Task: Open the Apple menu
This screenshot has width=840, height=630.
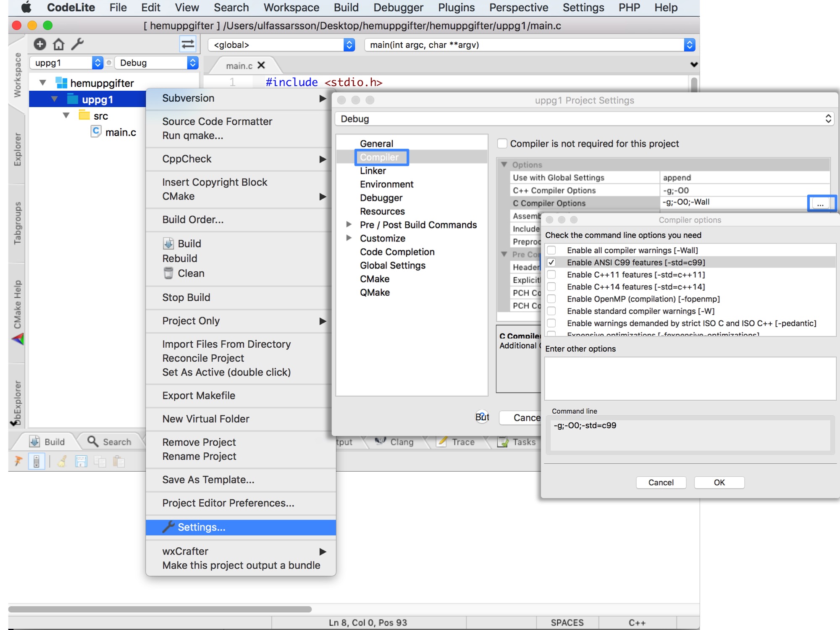Action: 26,8
